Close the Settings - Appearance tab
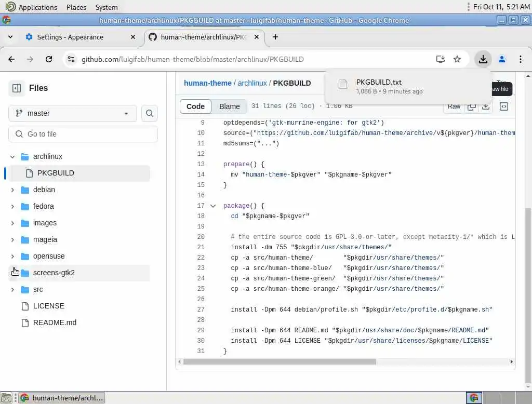 pyautogui.click(x=133, y=37)
